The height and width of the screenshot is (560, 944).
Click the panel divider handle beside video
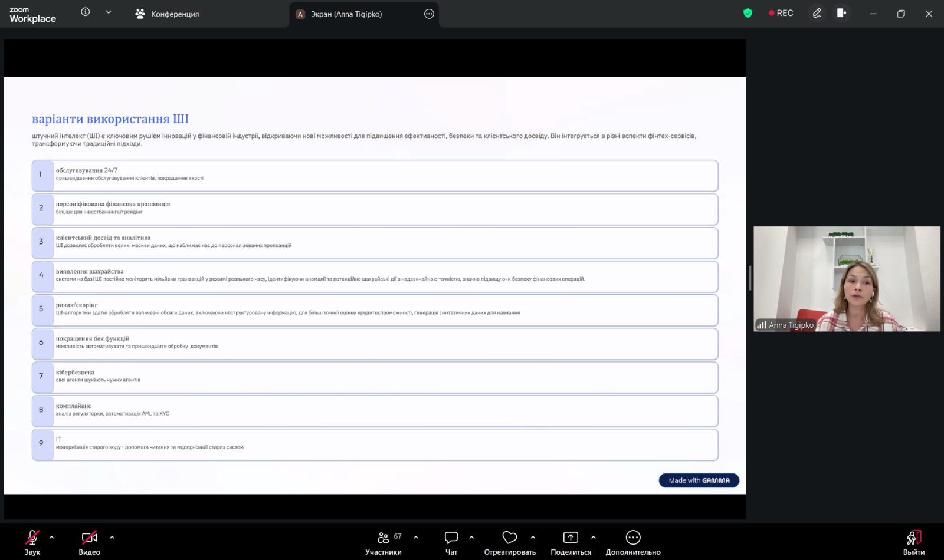tap(750, 278)
